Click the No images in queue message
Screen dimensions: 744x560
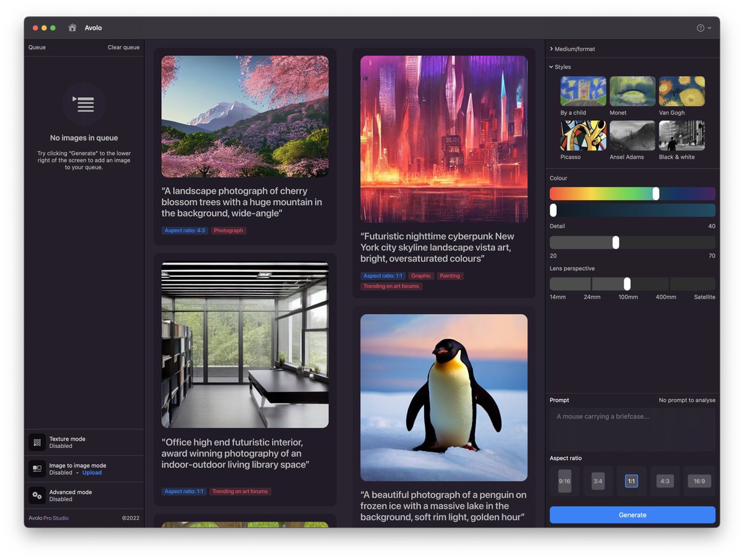[84, 138]
